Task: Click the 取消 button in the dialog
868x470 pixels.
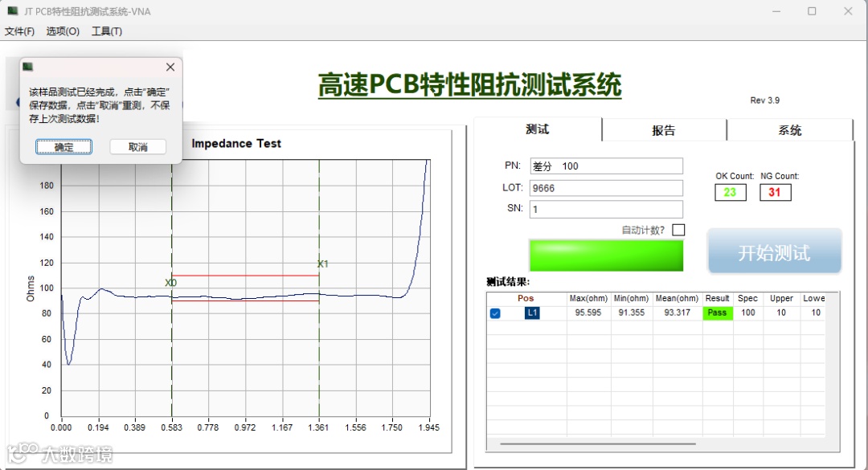Action: point(138,147)
